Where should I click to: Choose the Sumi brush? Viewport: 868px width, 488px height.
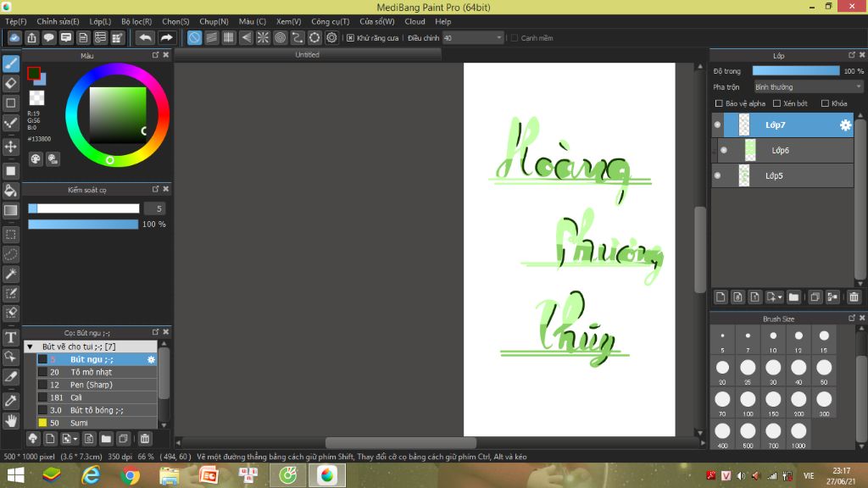tap(97, 424)
